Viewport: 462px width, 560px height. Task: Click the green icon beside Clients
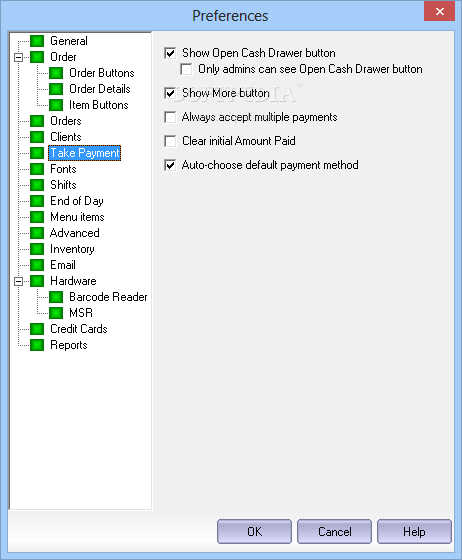(x=37, y=137)
